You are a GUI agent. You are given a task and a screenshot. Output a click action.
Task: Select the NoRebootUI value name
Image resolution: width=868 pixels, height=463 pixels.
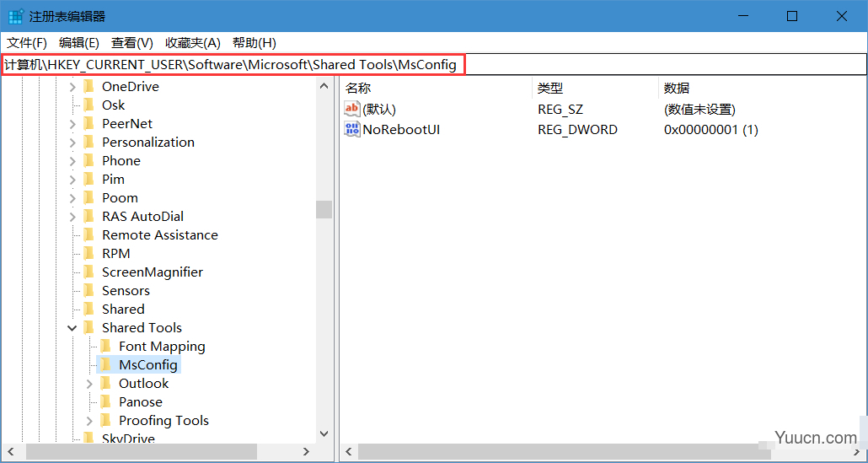coord(401,130)
